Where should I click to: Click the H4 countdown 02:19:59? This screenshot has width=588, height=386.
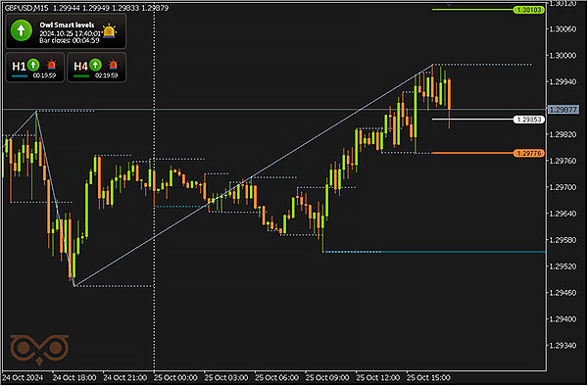[x=107, y=75]
